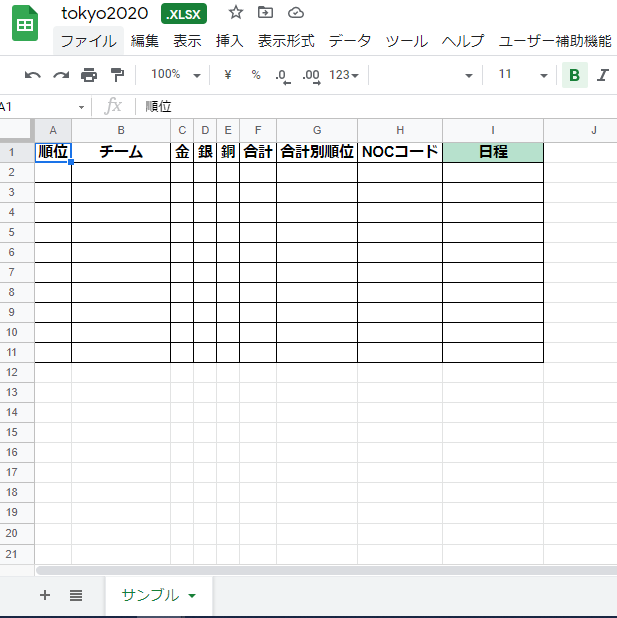Open the 123 number format dropdown

344,74
